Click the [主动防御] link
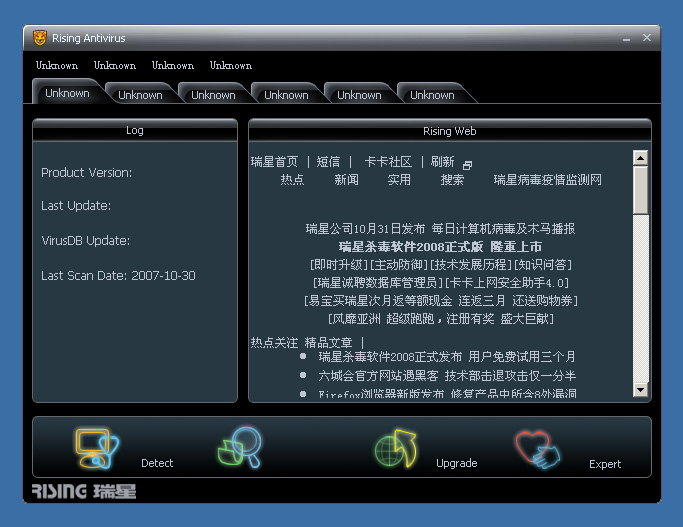The height and width of the screenshot is (527, 683). click(x=399, y=264)
